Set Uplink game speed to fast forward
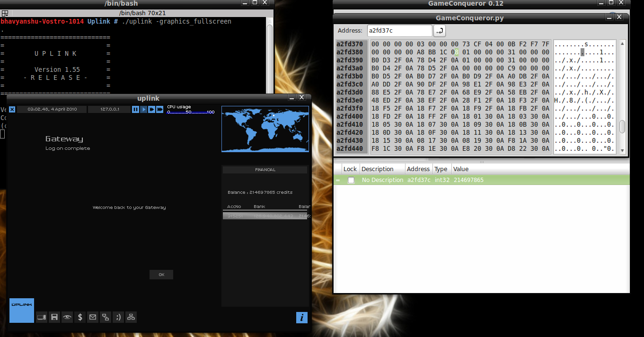644x337 pixels. [151, 109]
